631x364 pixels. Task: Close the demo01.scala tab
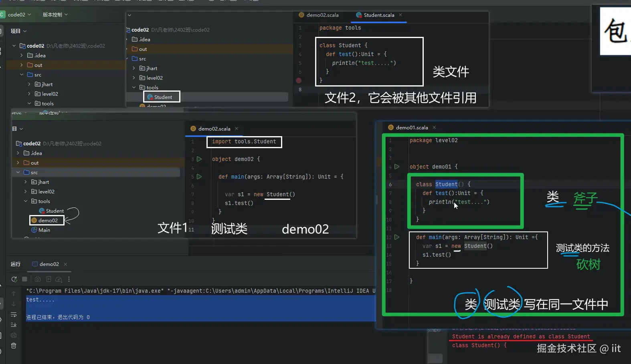pyautogui.click(x=434, y=127)
